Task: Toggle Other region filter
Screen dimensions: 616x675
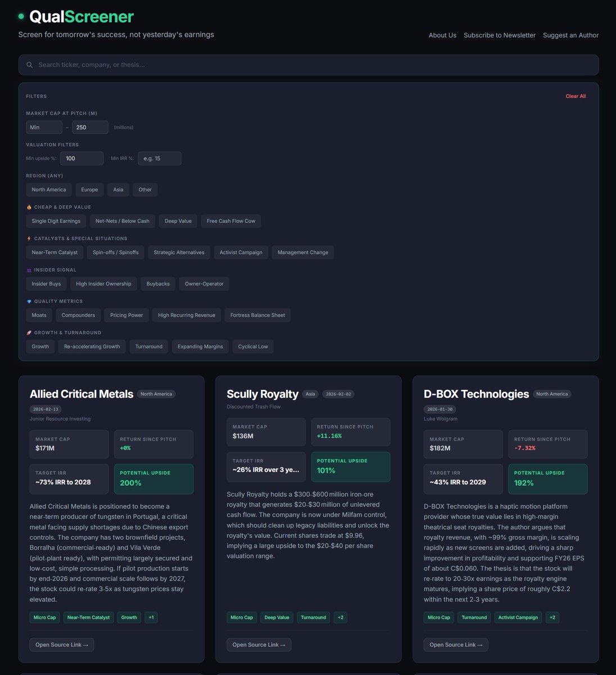Action: [145, 190]
